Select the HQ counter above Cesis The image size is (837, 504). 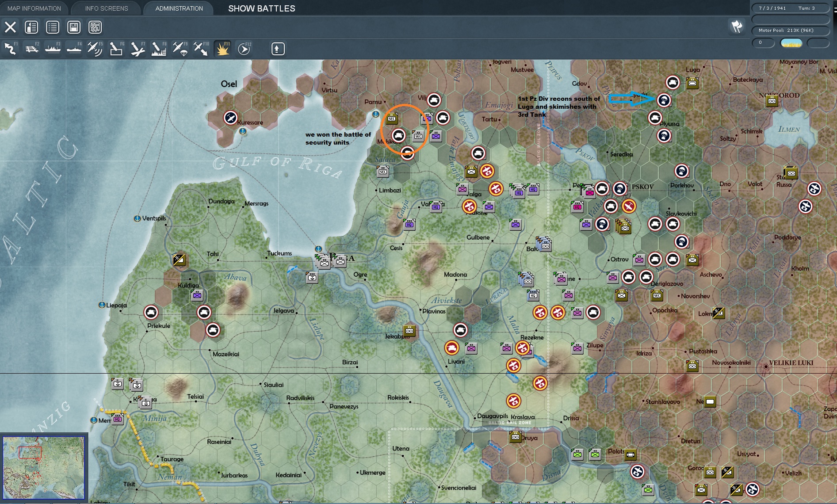pyautogui.click(x=409, y=224)
